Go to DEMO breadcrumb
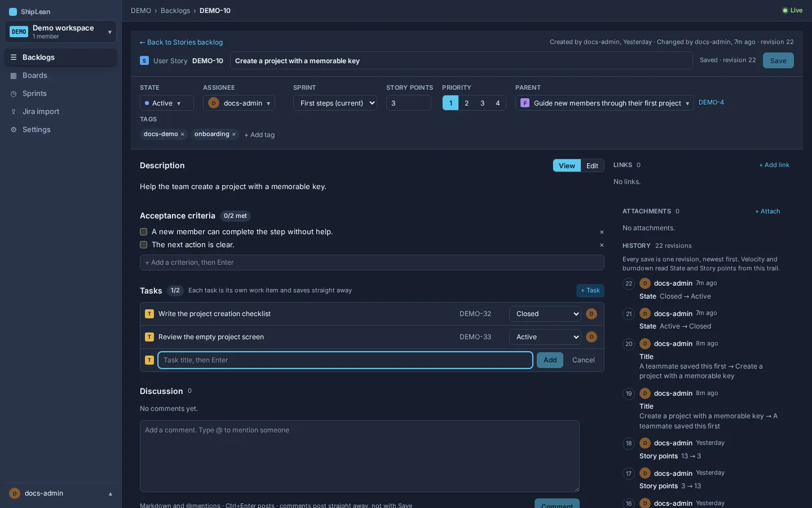 (141, 11)
